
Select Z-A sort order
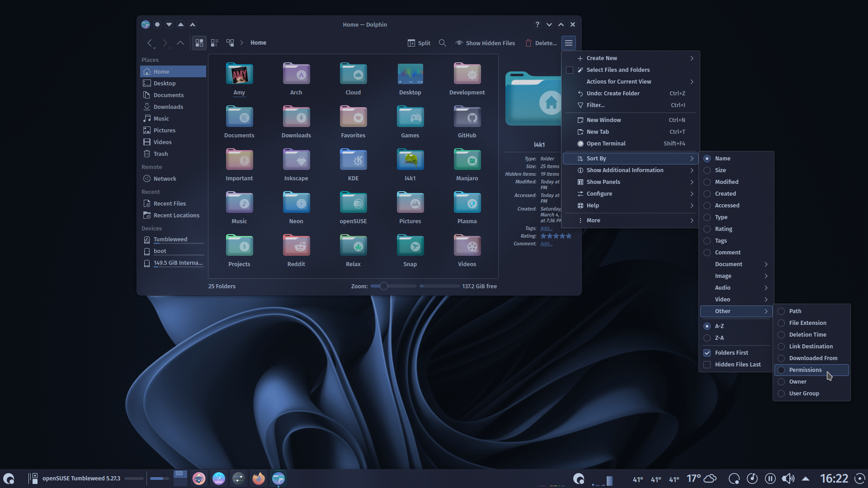click(736, 338)
